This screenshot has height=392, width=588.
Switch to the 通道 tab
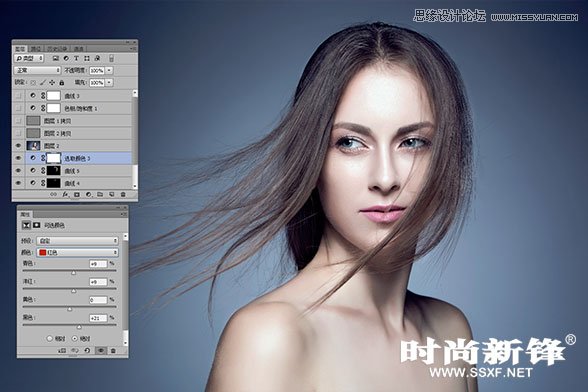click(78, 49)
